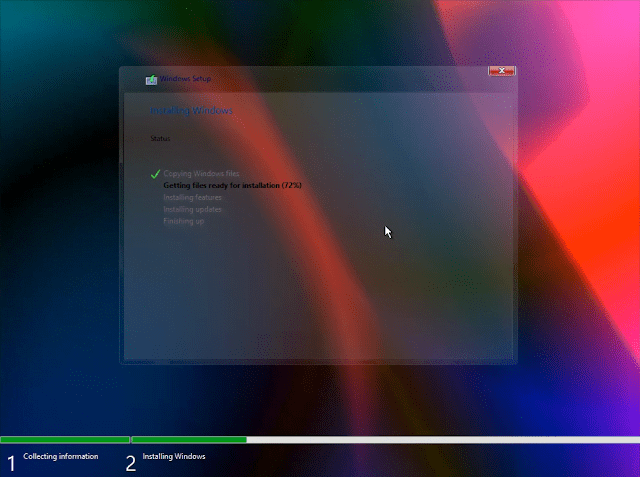Click the 'Collecting information' stage label
The image size is (640, 477).
coord(60,456)
